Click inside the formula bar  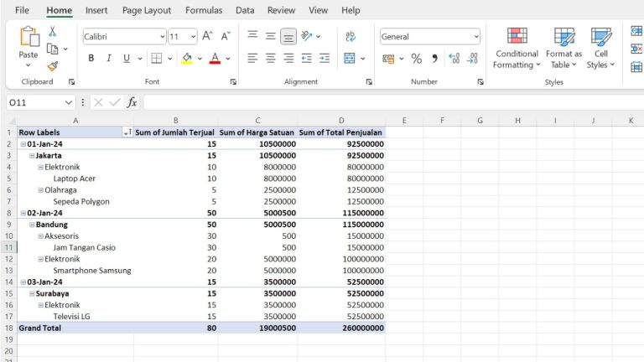click(393, 102)
